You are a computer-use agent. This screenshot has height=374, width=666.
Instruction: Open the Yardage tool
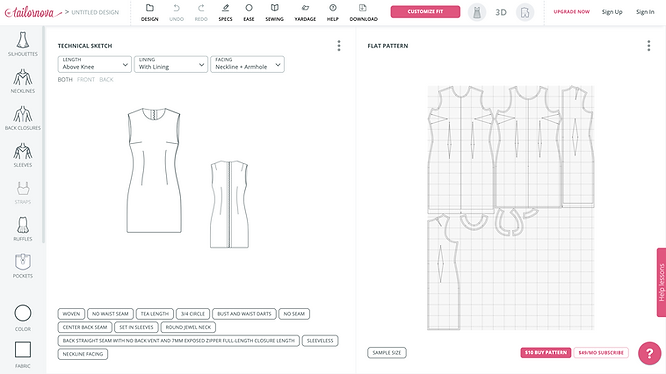305,12
